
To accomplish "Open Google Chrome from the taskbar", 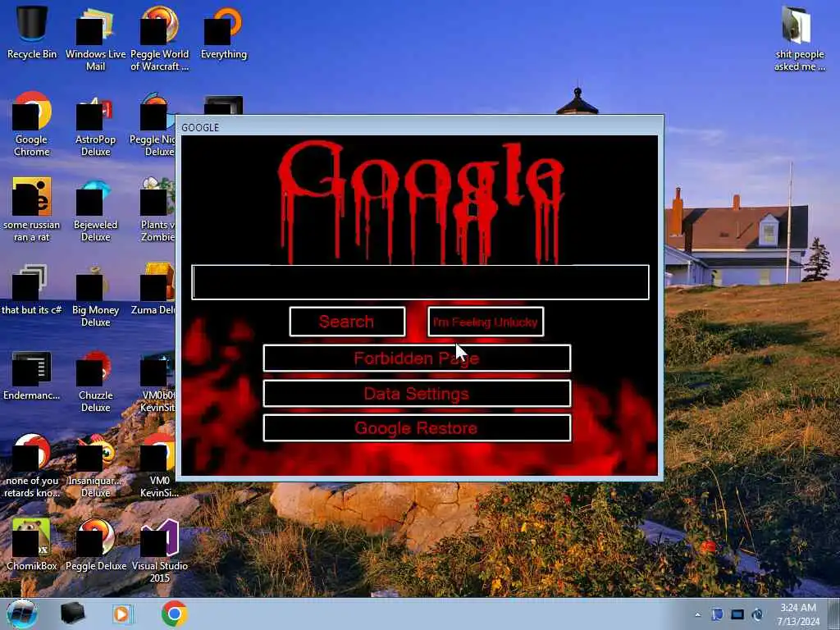I will [x=174, y=614].
